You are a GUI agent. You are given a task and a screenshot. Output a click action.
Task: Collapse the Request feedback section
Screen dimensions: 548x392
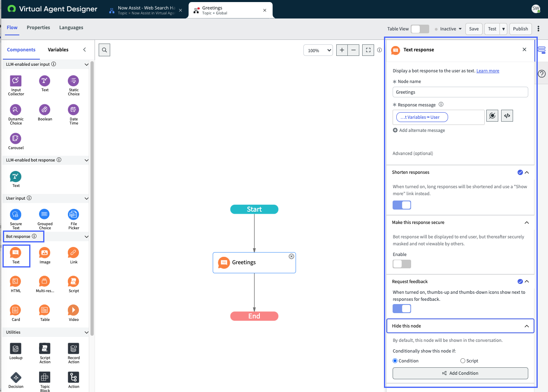(x=527, y=281)
